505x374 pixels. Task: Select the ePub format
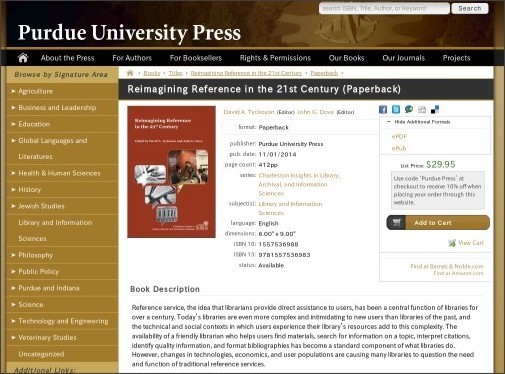click(399, 148)
